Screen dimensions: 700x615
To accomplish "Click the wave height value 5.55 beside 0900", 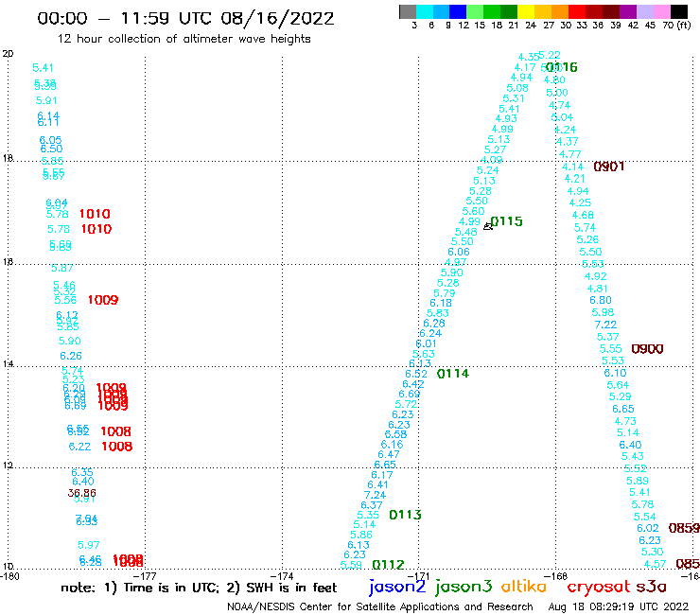I will pyautogui.click(x=610, y=349).
